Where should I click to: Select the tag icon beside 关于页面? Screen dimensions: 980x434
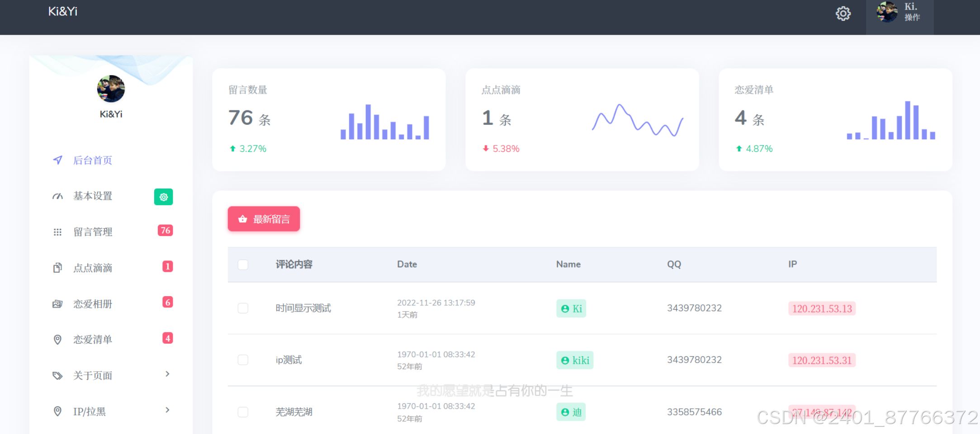click(x=57, y=375)
